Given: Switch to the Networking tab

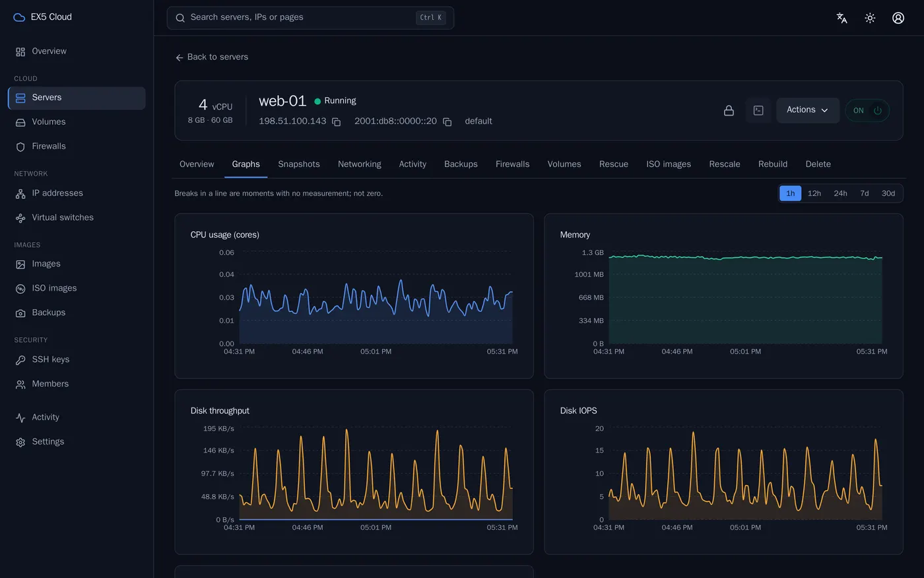Looking at the screenshot, I should click(x=360, y=164).
